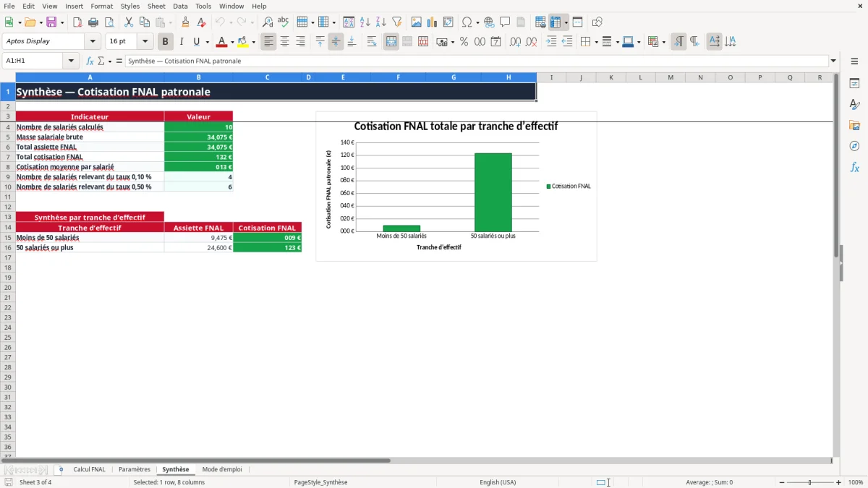Open the Data menu
The height and width of the screenshot is (488, 868).
pyautogui.click(x=180, y=6)
